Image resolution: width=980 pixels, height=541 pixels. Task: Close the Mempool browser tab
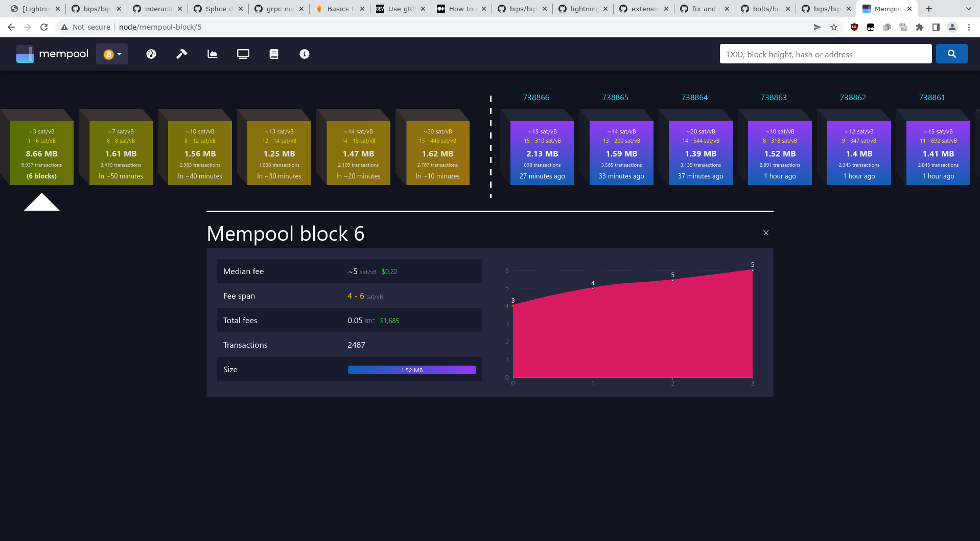[909, 9]
